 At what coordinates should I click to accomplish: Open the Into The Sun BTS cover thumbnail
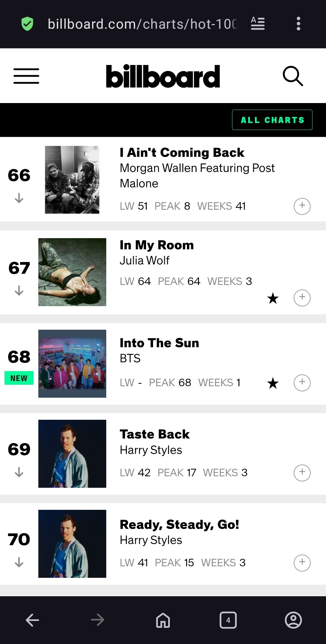(72, 364)
